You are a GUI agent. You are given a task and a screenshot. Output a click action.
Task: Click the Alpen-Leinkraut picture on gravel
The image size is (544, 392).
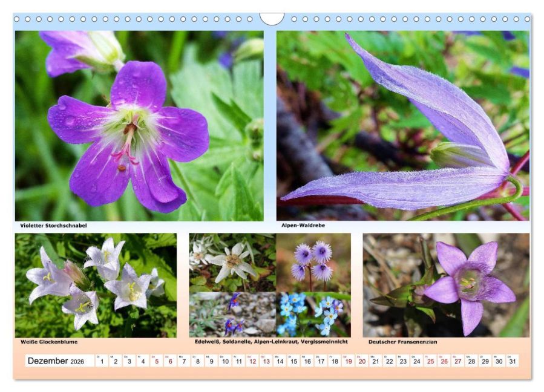click(232, 315)
